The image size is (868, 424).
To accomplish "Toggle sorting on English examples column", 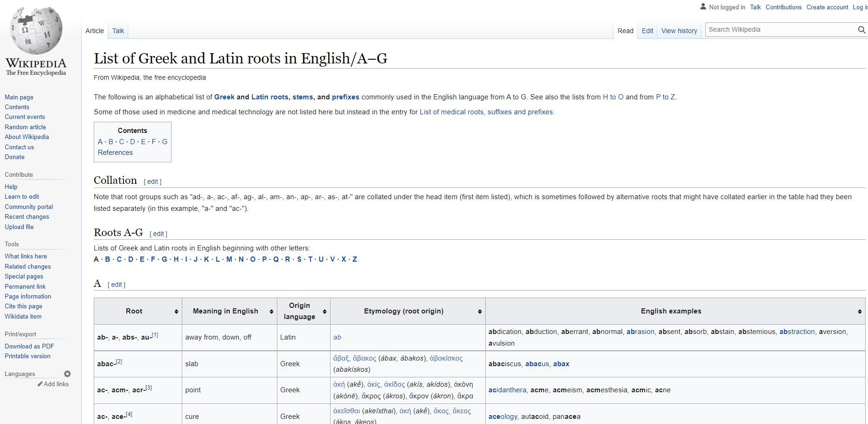I will (860, 311).
